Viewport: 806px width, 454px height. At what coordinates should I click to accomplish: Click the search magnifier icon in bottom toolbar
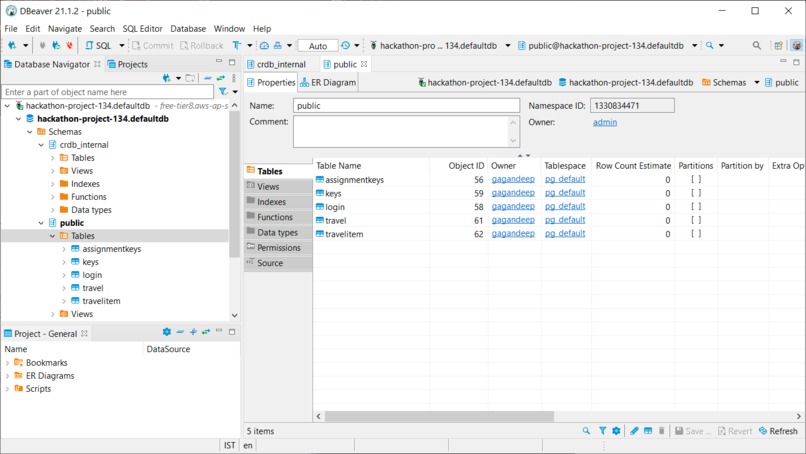(x=586, y=431)
